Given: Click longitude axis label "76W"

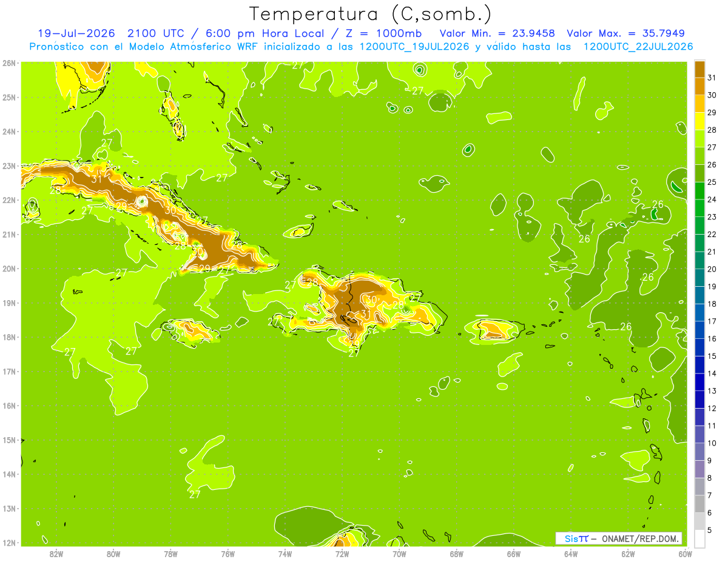Looking at the screenshot, I should [x=227, y=553].
